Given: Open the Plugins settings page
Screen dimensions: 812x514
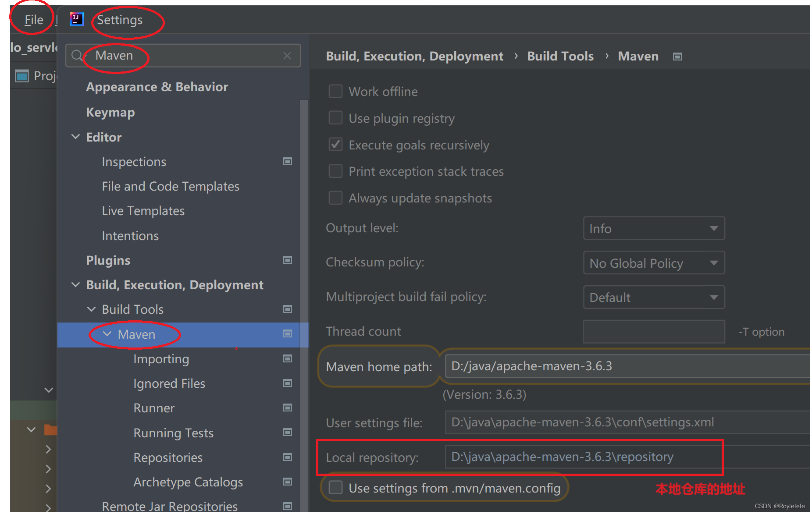Looking at the screenshot, I should (x=108, y=261).
